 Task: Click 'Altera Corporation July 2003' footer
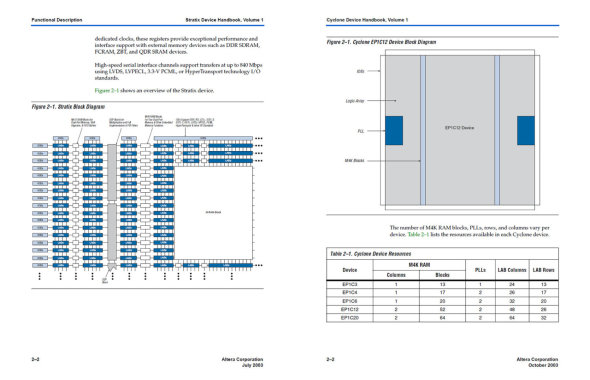click(242, 362)
